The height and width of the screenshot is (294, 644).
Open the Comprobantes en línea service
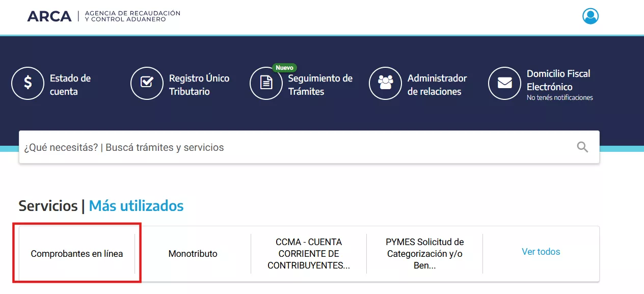click(x=76, y=253)
